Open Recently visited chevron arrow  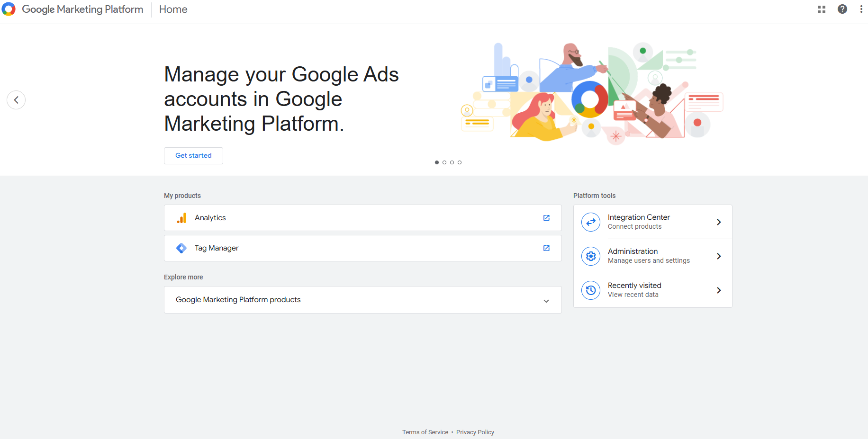tap(719, 290)
